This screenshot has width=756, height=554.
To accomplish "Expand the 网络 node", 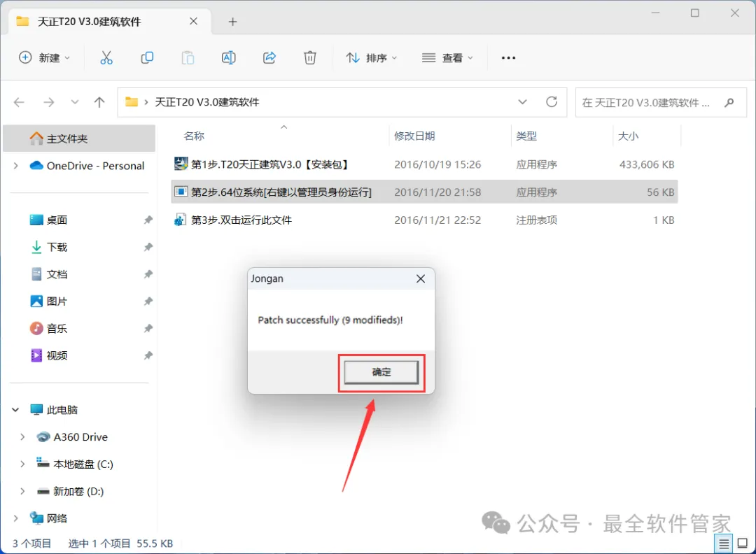I will [x=16, y=518].
